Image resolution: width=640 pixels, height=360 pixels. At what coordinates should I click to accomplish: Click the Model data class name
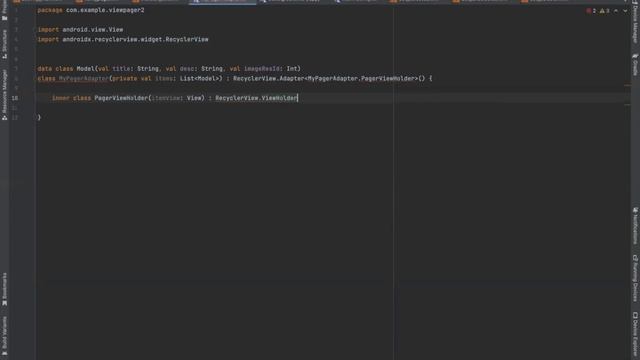click(85, 69)
